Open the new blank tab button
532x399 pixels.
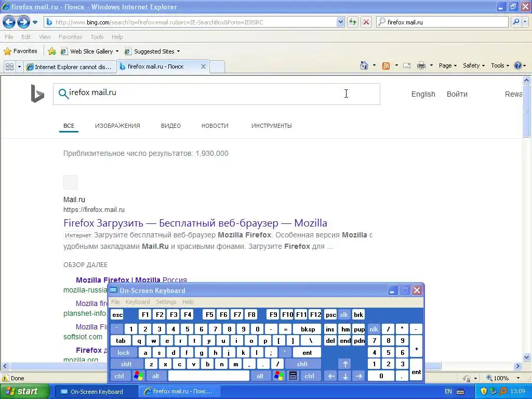coord(217,66)
